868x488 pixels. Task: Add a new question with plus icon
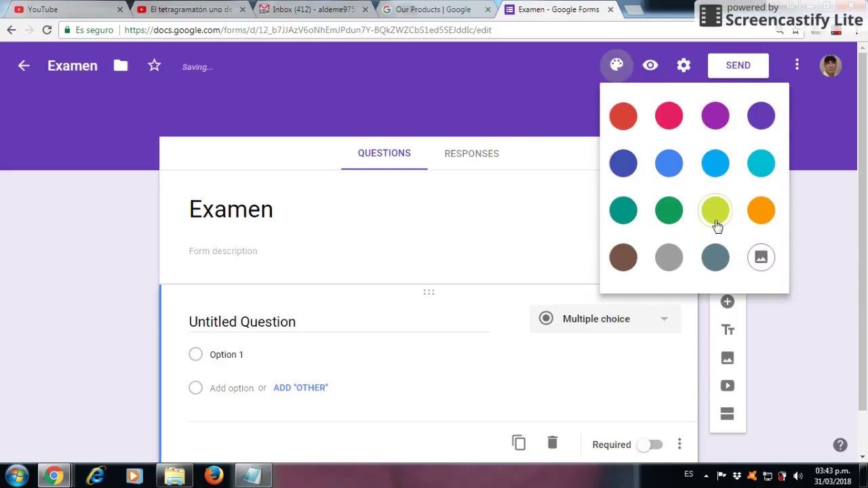click(727, 301)
